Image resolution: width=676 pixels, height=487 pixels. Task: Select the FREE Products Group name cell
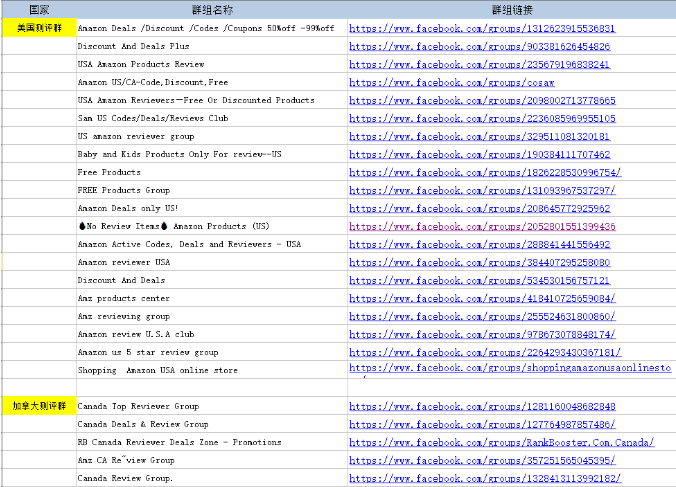coord(212,190)
